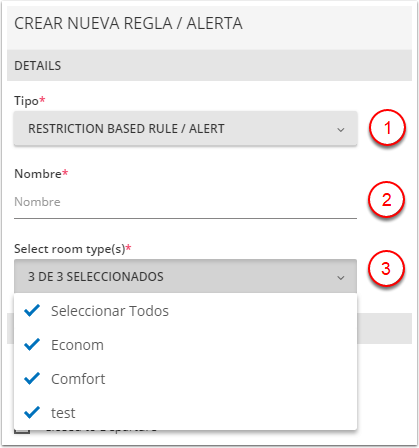The image size is (419, 448).
Task: Focus the Nombre text input field
Action: [x=185, y=202]
